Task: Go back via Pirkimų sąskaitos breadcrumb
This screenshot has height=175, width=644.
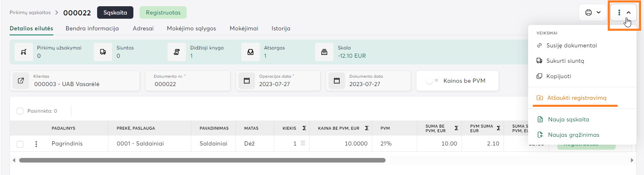Action: [x=30, y=12]
